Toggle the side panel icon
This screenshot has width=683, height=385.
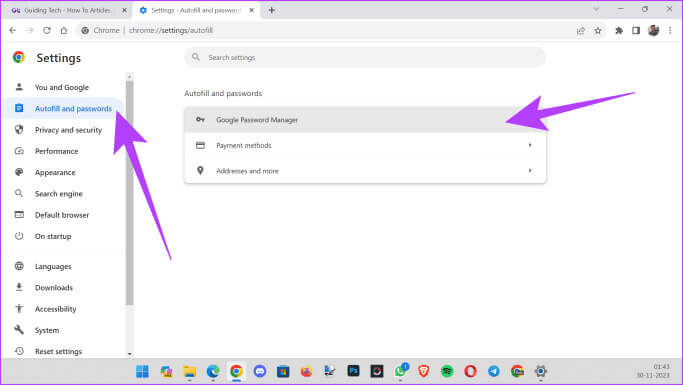point(636,30)
